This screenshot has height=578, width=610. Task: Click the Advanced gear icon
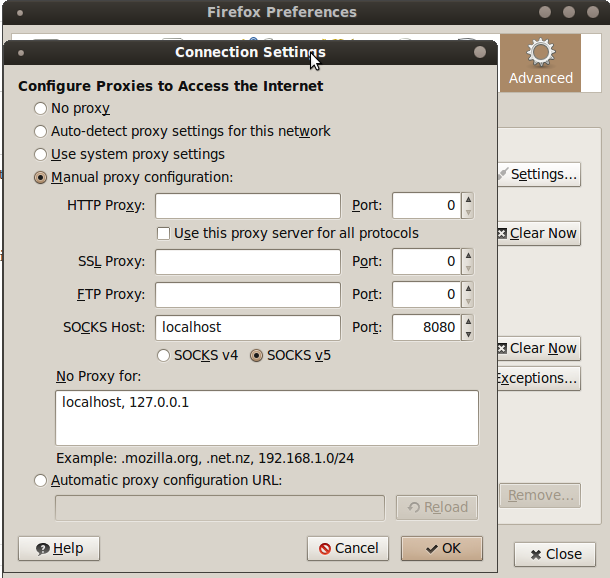pos(541,52)
